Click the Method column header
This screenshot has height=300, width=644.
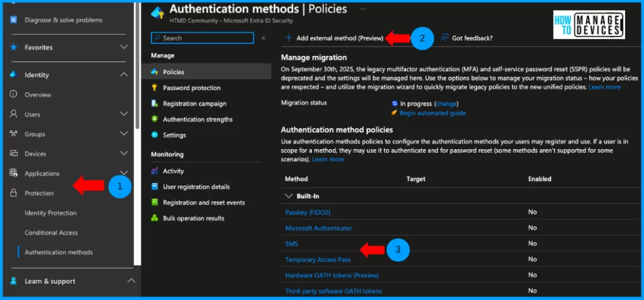click(296, 179)
